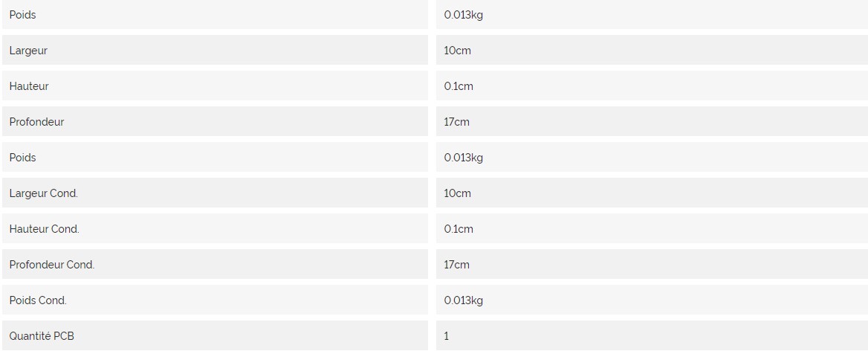Screen dimensions: 868x351
Task: Click the Hauteur Cond. label
Action: point(44,229)
